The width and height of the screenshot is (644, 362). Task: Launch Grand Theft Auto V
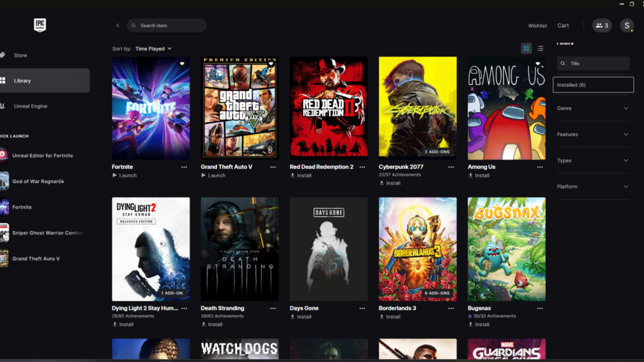coord(213,175)
